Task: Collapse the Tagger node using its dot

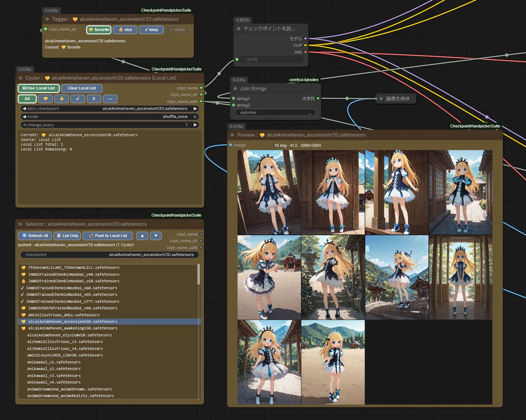Action: point(47,19)
